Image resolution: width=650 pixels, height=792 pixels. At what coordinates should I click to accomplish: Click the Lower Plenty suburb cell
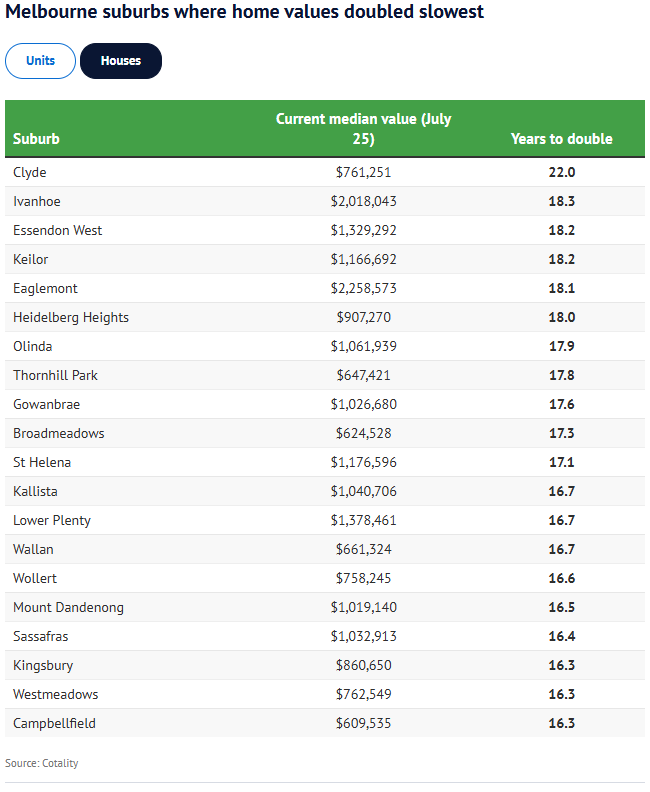[52, 520]
